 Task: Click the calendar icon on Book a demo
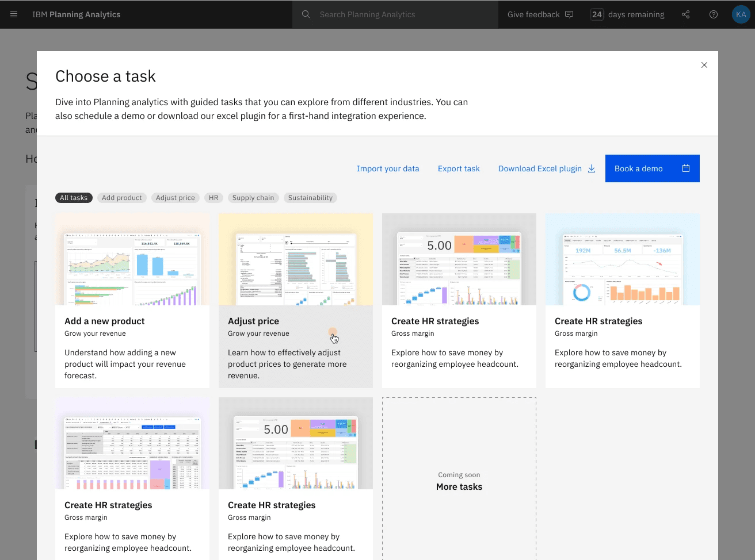[x=686, y=168]
